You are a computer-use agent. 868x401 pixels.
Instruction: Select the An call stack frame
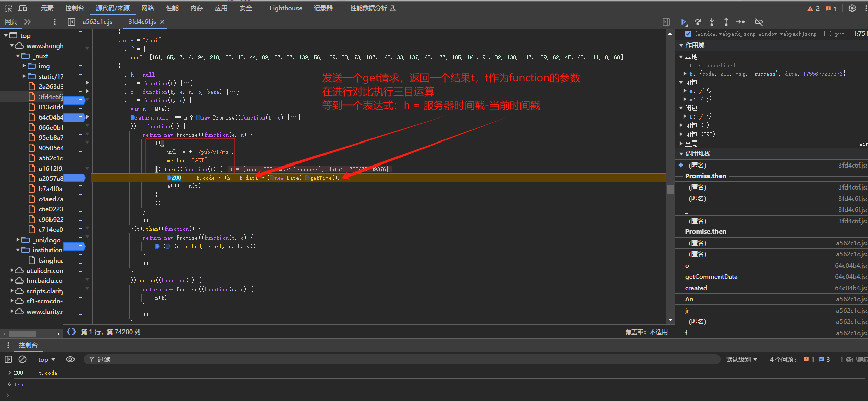[772, 299]
